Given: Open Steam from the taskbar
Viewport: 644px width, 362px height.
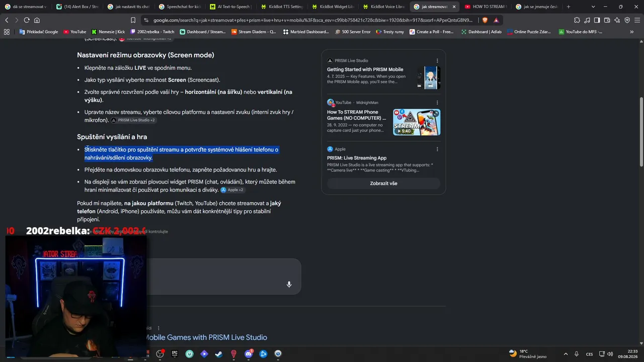Looking at the screenshot, I should coord(219,354).
